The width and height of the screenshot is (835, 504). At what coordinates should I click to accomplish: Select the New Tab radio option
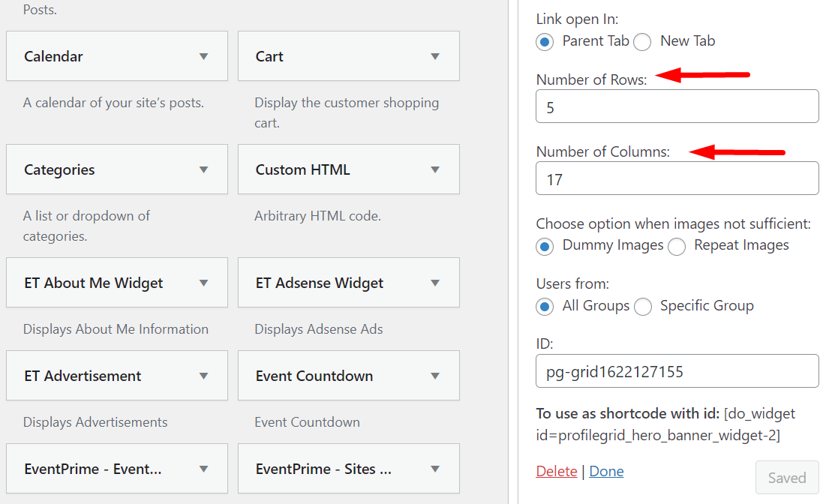642,42
